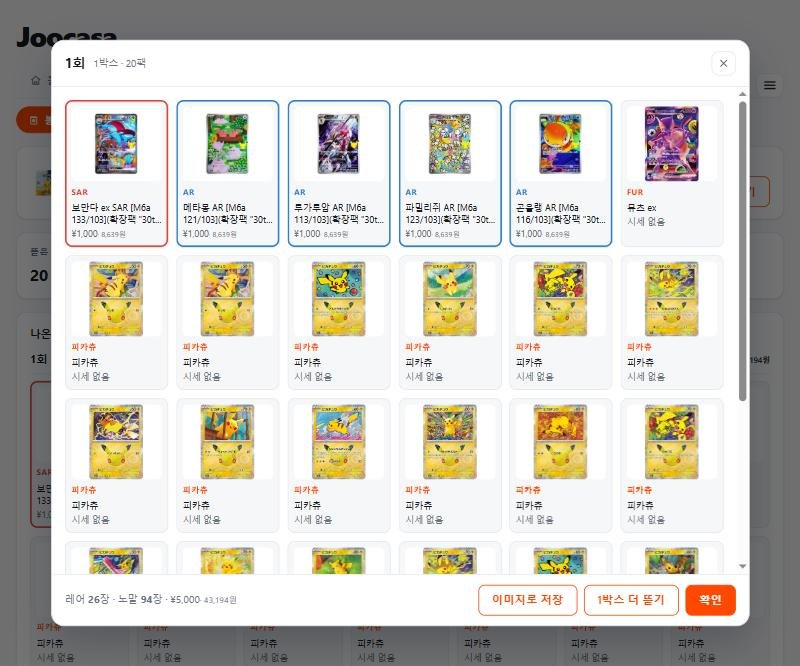800x666 pixels.
Task: Save results with the 이미지로 저장 button
Action: [528, 600]
